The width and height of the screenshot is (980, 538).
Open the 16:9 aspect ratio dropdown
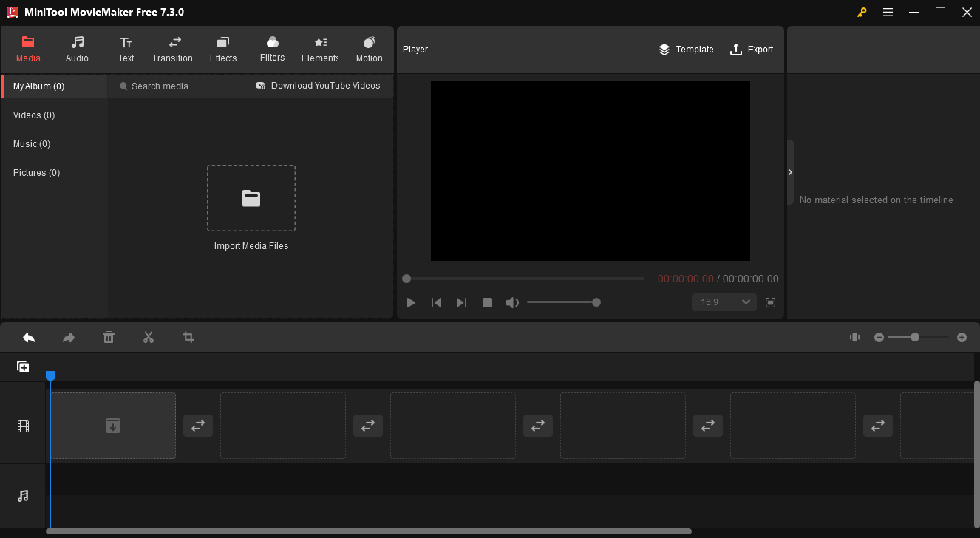[x=724, y=302]
